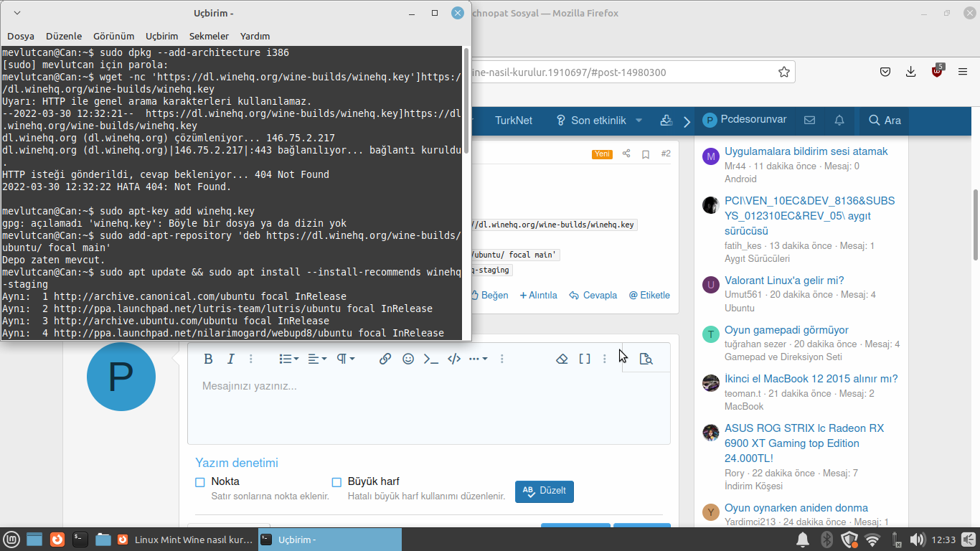Share post #2 via the share icon
The width and height of the screenshot is (980, 551).
coord(626,154)
